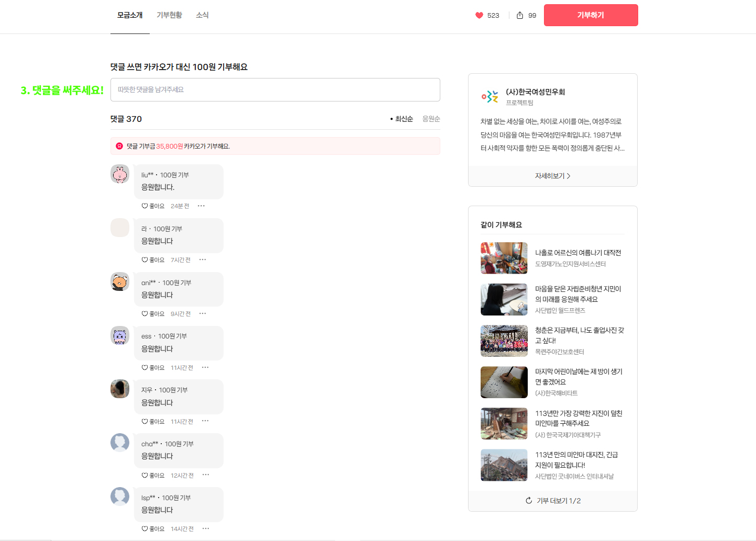Like the 지우 comment via 좋아요
Image resolution: width=756 pixels, height=541 pixels.
point(153,422)
